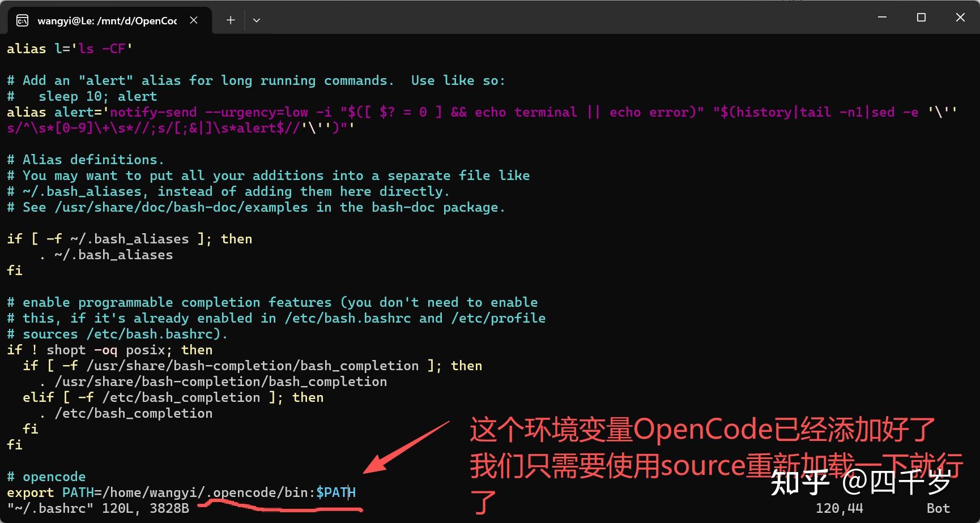Screen dimensions: 980x523
Task: Click the "if ! shopt -oq posix; then" line
Action: [x=110, y=350]
